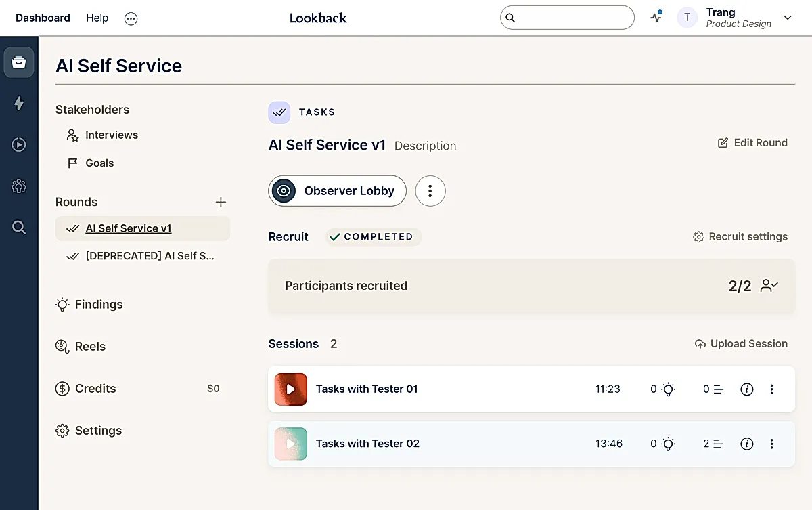Click the participants checked-person icon
Screen dimensions: 812x510
point(769,286)
